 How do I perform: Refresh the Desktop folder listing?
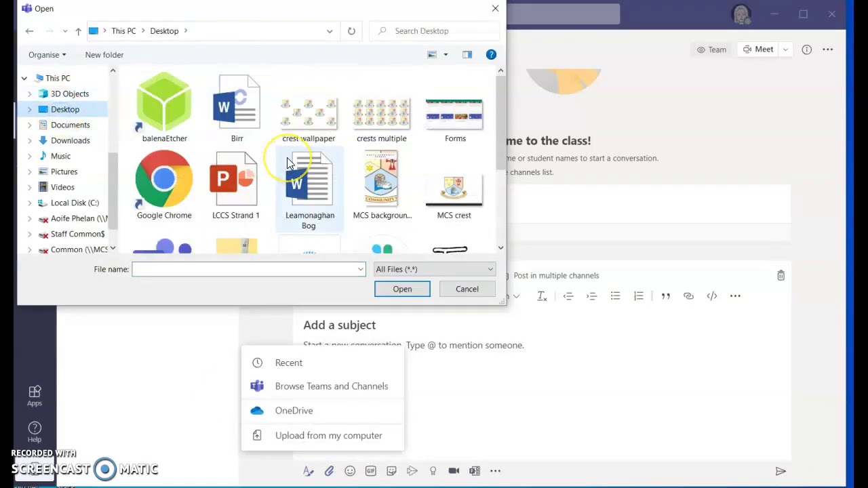tap(351, 31)
